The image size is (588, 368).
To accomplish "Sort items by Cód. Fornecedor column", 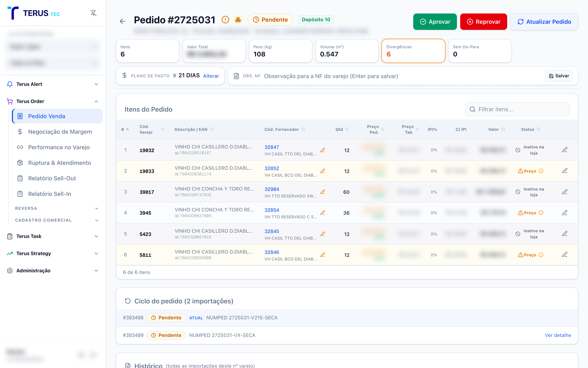I will point(303,129).
